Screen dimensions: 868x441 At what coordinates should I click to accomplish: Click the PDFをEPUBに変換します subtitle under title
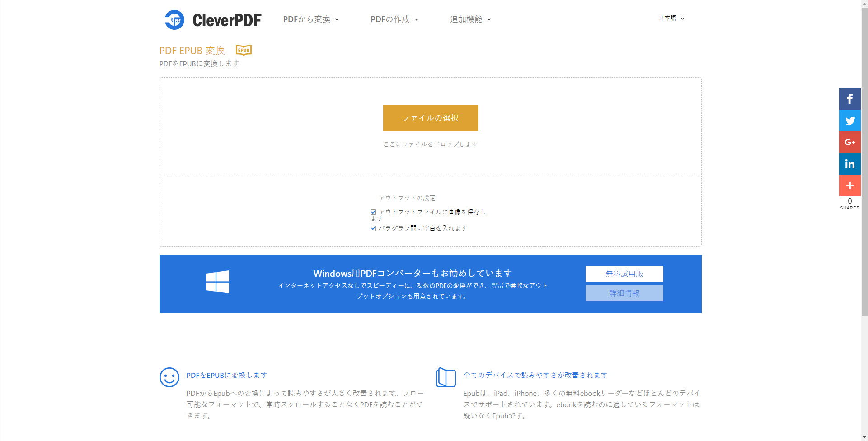[199, 64]
